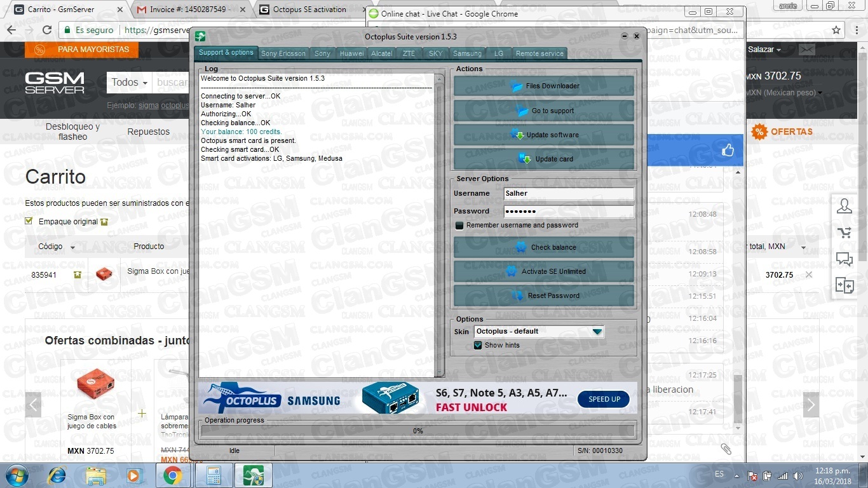Switch to the Sony tab

click(x=322, y=53)
